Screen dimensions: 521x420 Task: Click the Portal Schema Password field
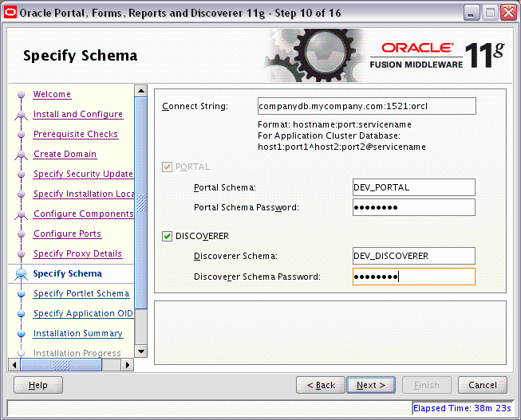point(414,207)
